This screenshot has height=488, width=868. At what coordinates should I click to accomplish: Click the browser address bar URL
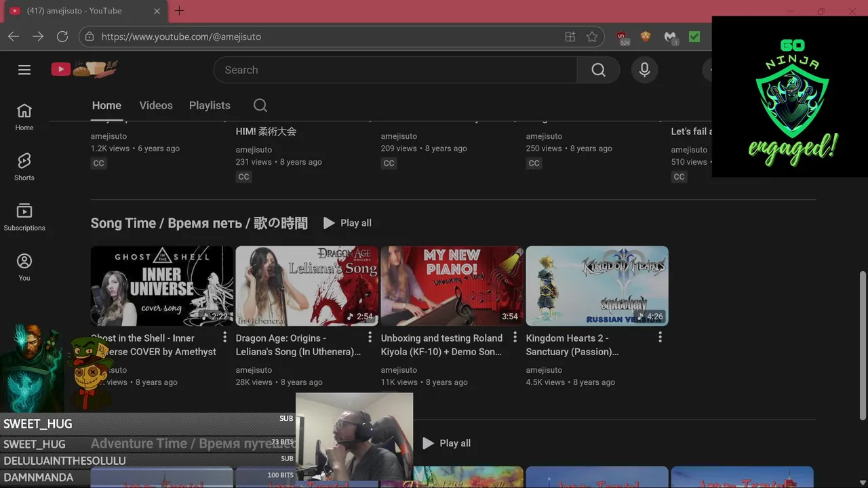[x=181, y=37]
